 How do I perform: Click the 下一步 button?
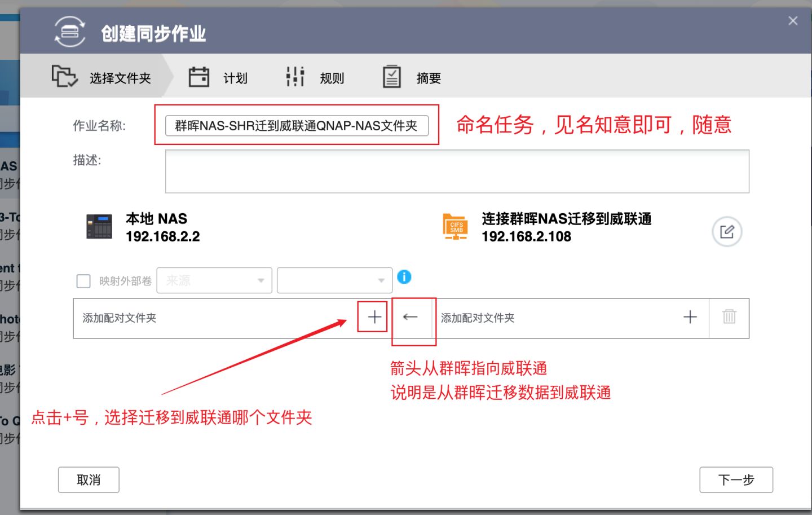click(736, 479)
